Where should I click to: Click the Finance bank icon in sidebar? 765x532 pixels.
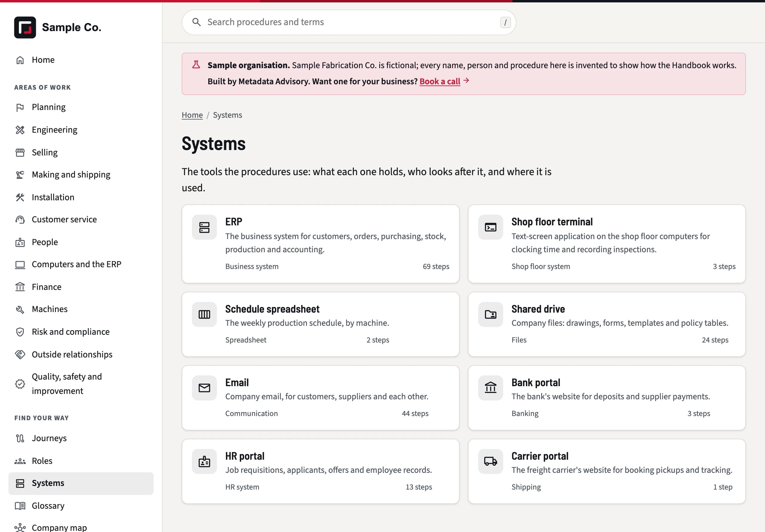point(20,287)
